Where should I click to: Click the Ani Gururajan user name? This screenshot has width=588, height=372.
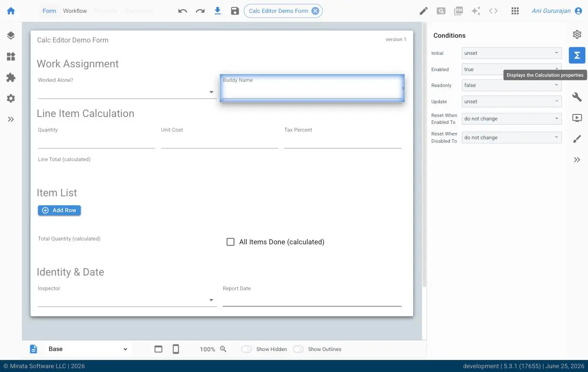(551, 11)
